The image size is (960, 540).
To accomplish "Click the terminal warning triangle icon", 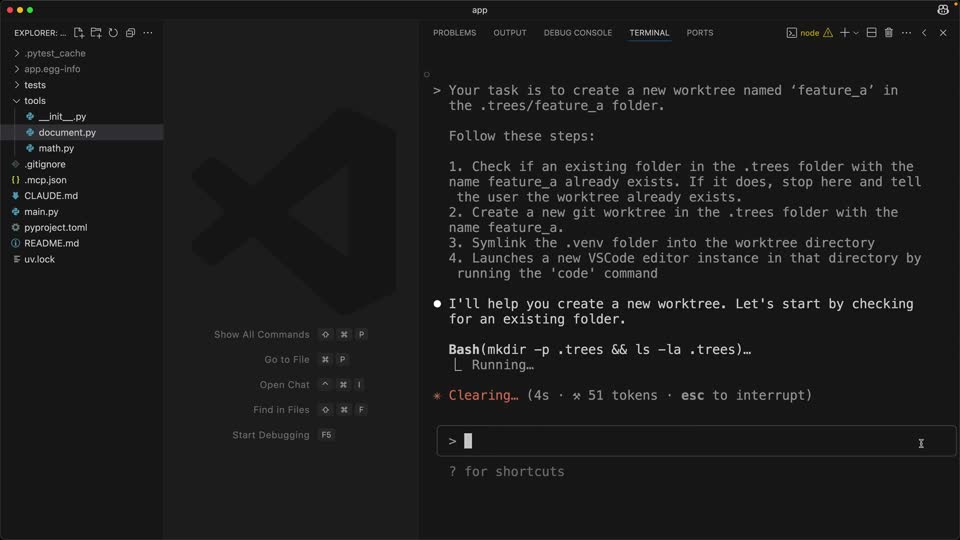I will click(x=828, y=33).
